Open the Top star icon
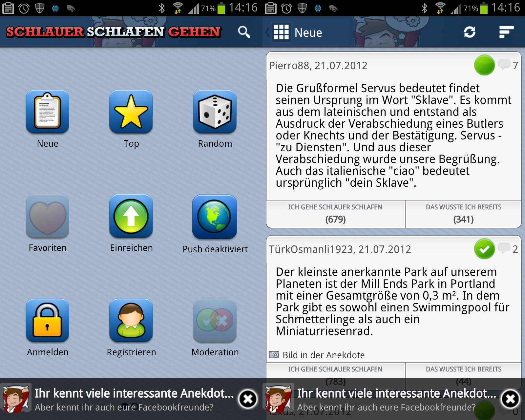The width and height of the screenshot is (525, 420). tap(131, 112)
